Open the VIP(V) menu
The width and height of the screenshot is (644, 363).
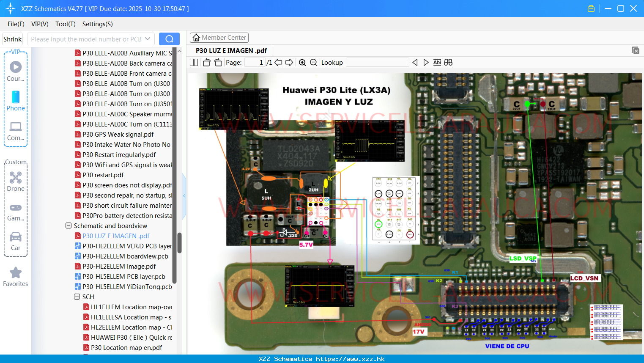40,24
